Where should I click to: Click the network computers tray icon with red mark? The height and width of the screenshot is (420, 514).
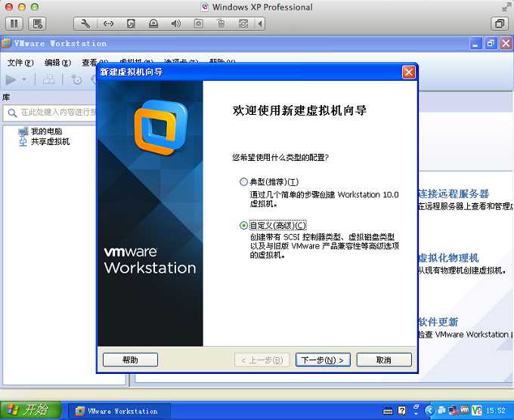pyautogui.click(x=453, y=410)
